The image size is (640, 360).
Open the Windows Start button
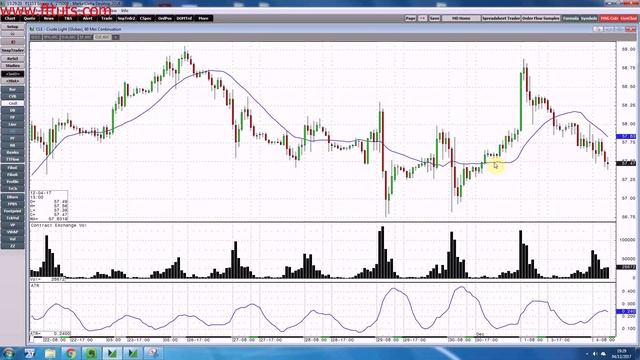pyautogui.click(x=9, y=353)
